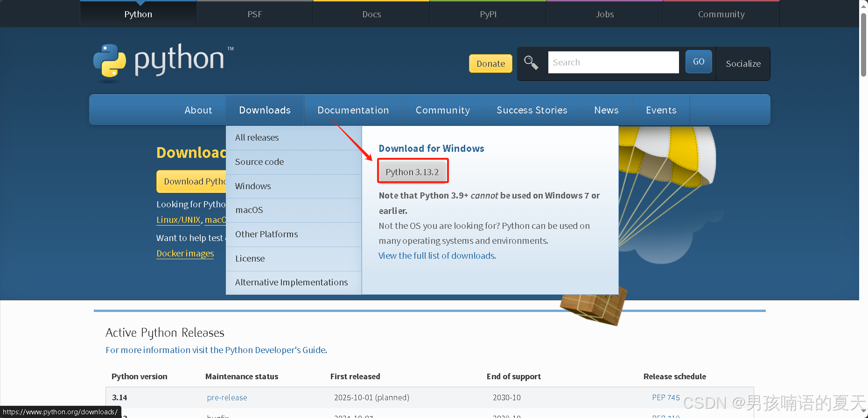Click the Download for Windows heading
Screen dimensions: 868x418
[432, 149]
